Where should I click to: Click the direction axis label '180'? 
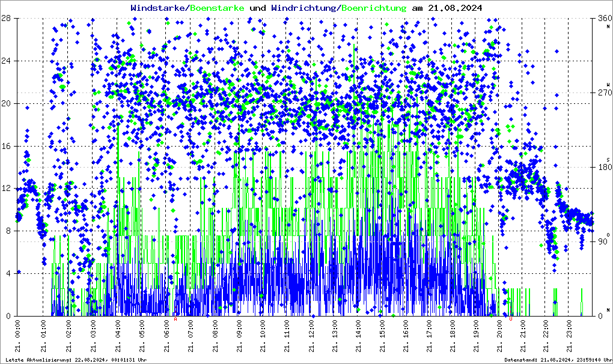[605, 167]
